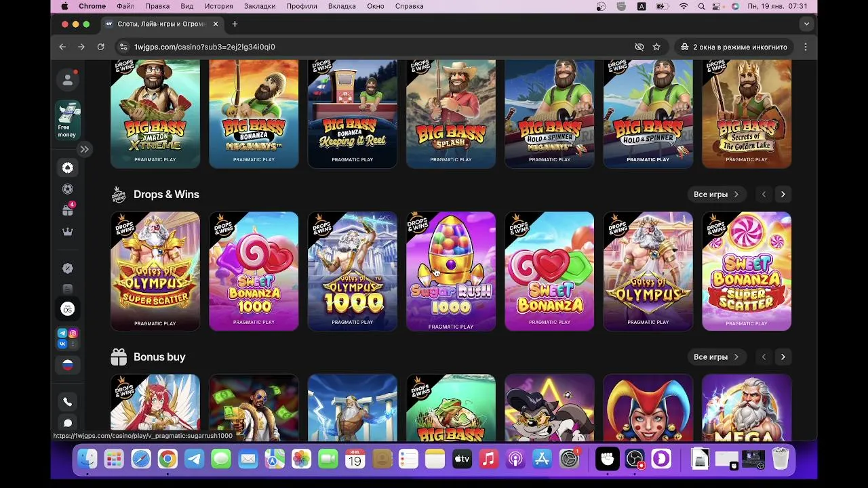Open the Файл menu
868x488 pixels.
click(125, 6)
